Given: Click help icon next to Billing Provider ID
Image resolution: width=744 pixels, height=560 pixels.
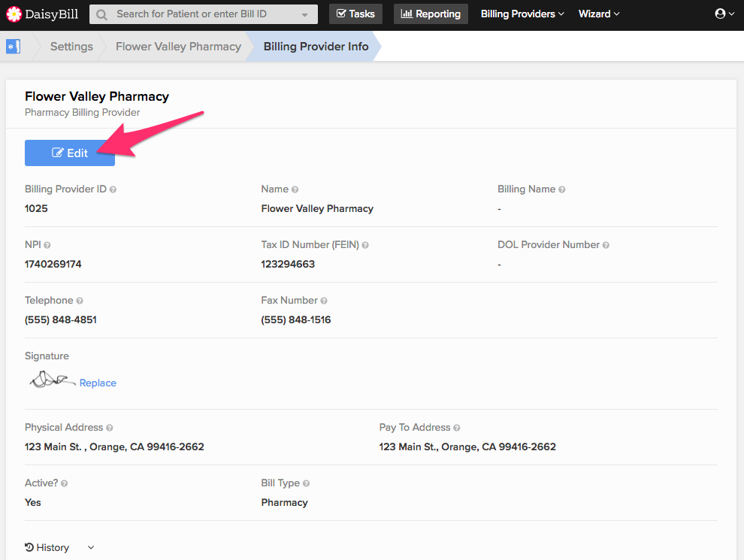Looking at the screenshot, I should click(113, 189).
